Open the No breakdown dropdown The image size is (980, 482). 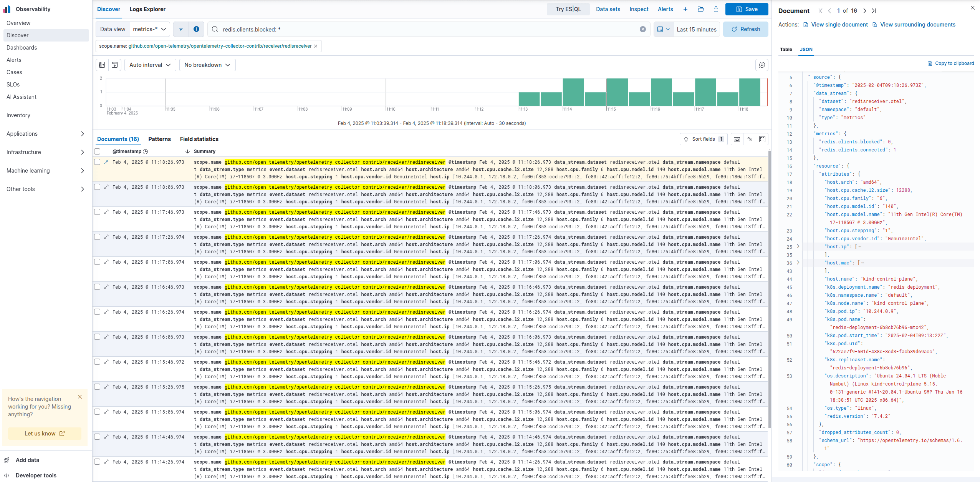[207, 65]
